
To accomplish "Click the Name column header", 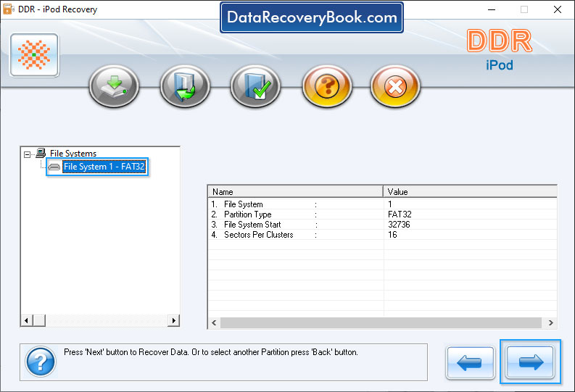I will point(296,191).
